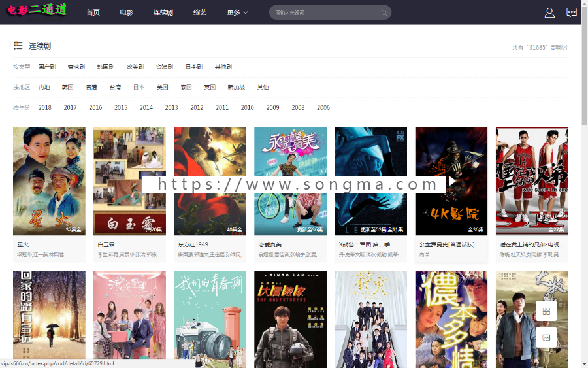Go to 首页 in navigation
This screenshot has width=588, height=368.
pos(93,12)
